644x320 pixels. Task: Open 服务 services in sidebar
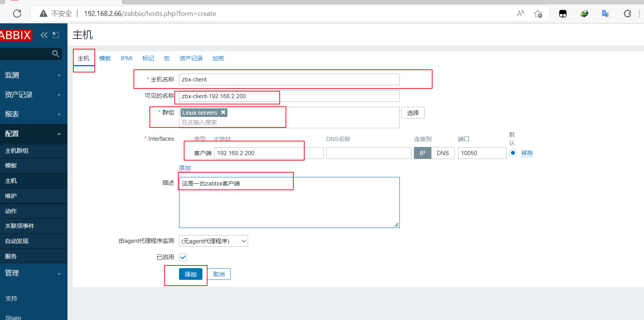(x=34, y=256)
